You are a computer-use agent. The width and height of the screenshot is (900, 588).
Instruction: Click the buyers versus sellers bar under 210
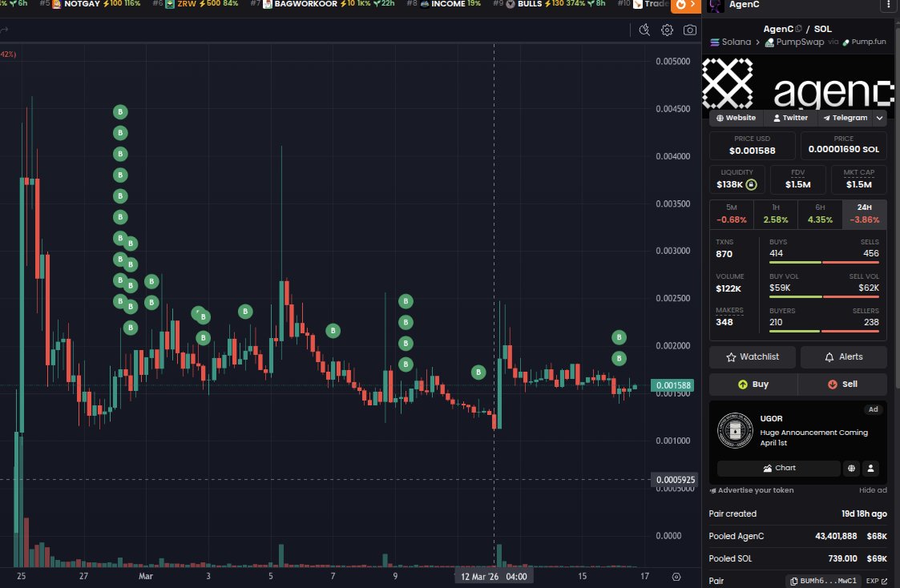(824, 331)
